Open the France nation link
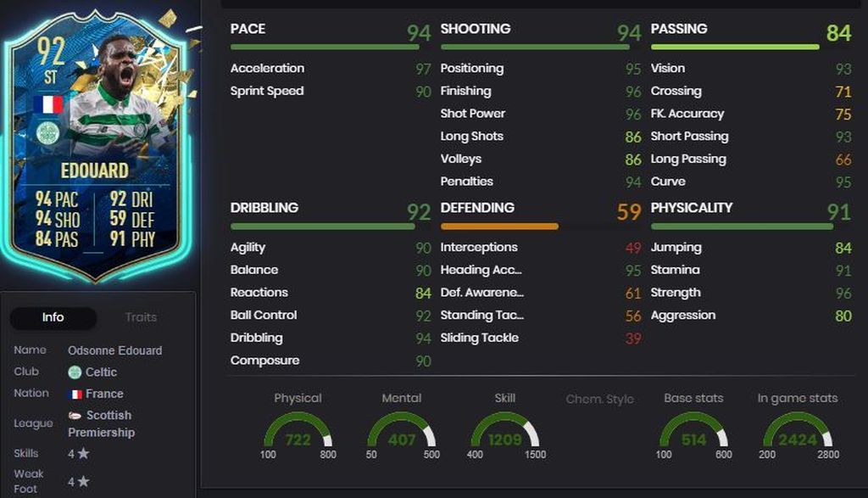 [104, 394]
